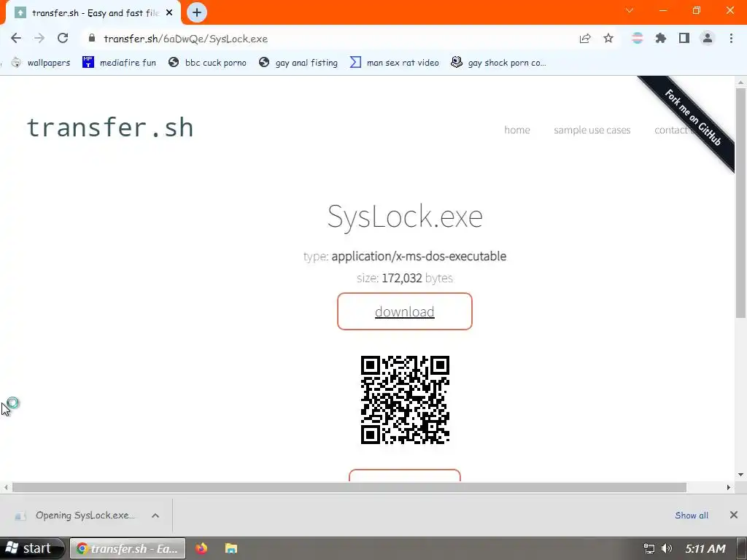This screenshot has height=560, width=747.
Task: Open the Windows start menu
Action: click(31, 548)
